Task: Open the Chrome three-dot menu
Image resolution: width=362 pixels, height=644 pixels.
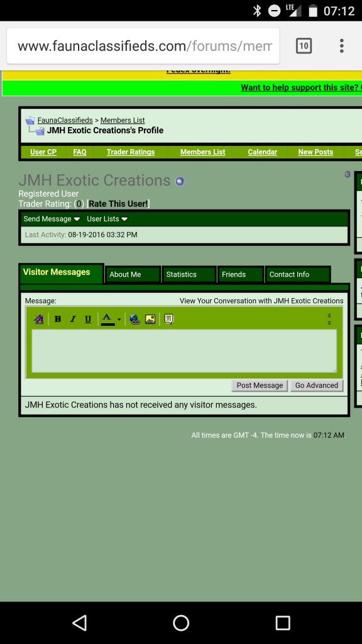Action: pos(341,45)
